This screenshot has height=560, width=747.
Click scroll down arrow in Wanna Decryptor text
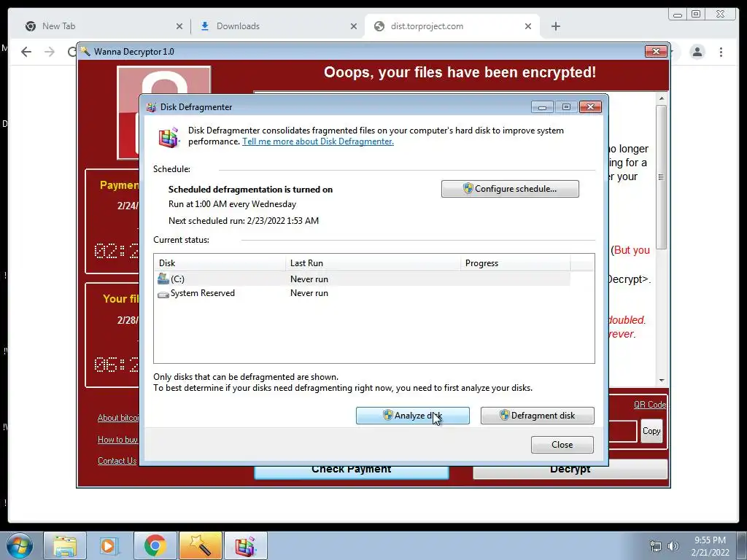(x=661, y=380)
